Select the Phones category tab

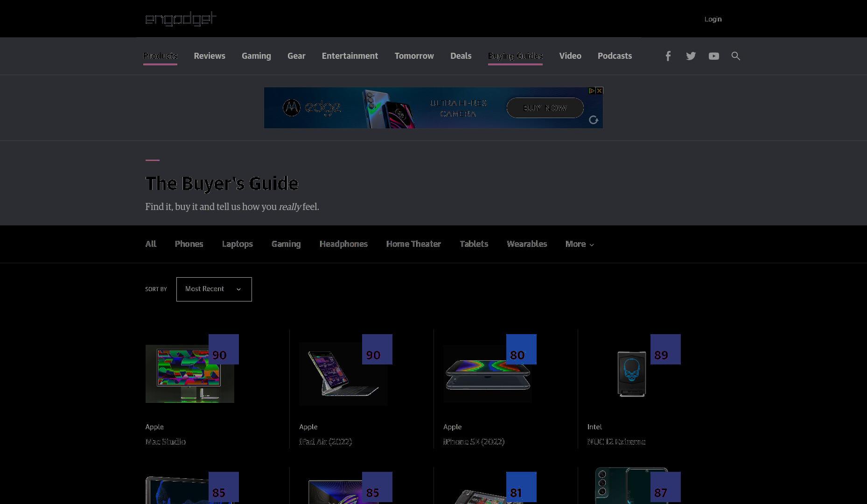[x=189, y=244]
